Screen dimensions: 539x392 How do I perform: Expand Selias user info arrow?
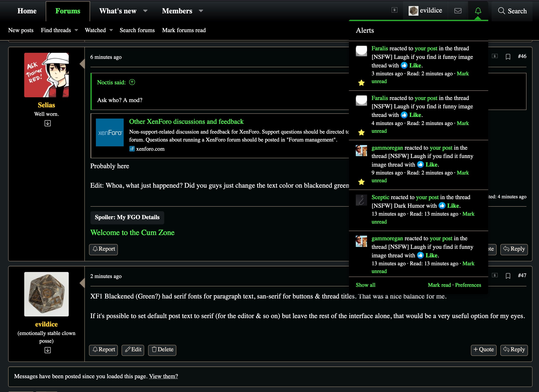pyautogui.click(x=48, y=123)
